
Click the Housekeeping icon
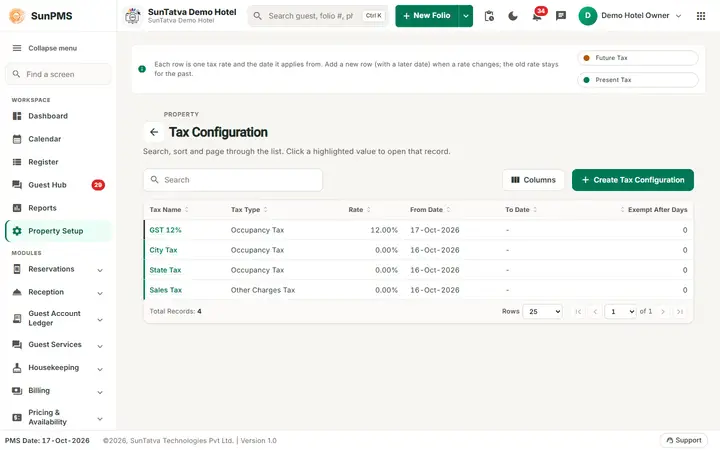(17, 367)
